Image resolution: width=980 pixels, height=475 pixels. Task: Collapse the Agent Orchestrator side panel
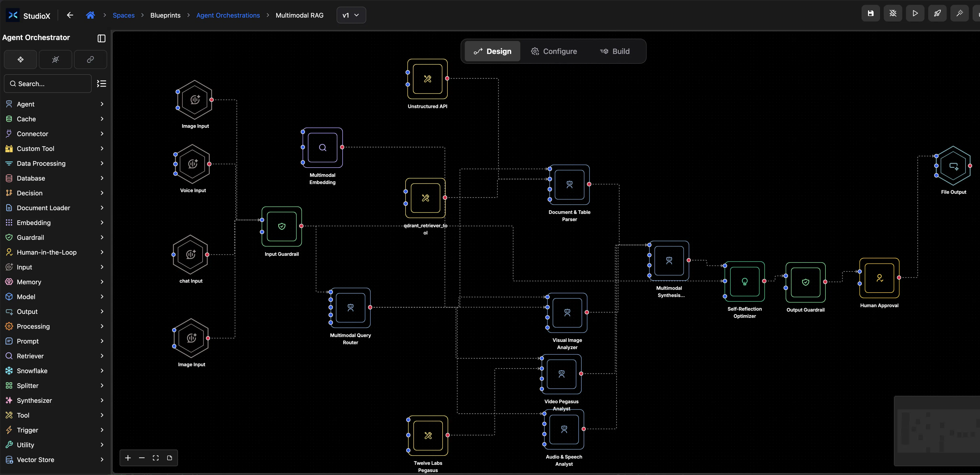coord(102,38)
